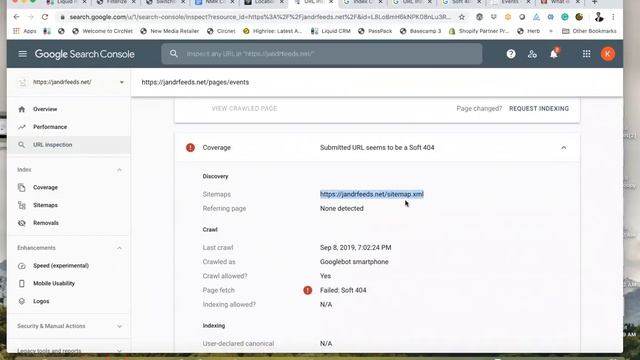Image resolution: width=640 pixels, height=360 pixels.
Task: Click the URL inspection search field
Action: tap(322, 53)
